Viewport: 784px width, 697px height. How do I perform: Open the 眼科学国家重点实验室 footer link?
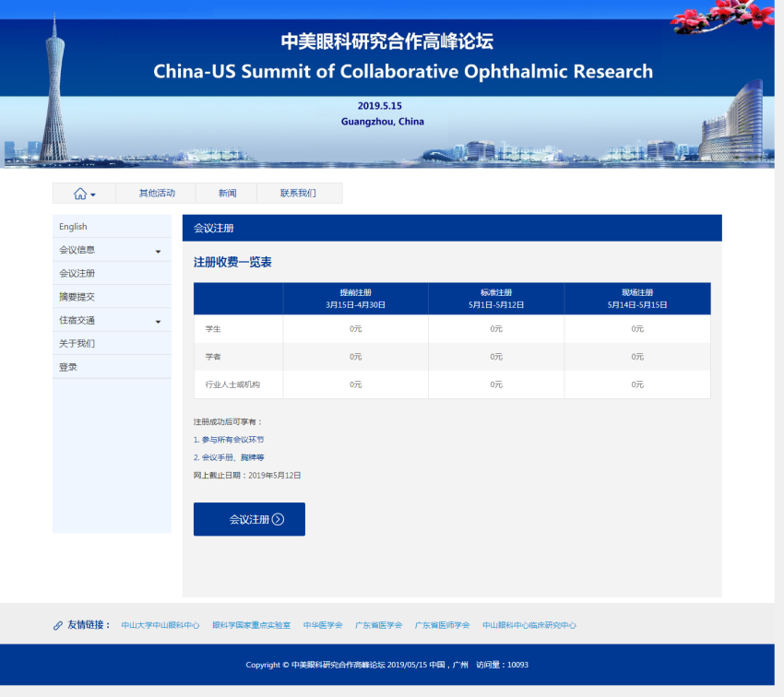(252, 625)
